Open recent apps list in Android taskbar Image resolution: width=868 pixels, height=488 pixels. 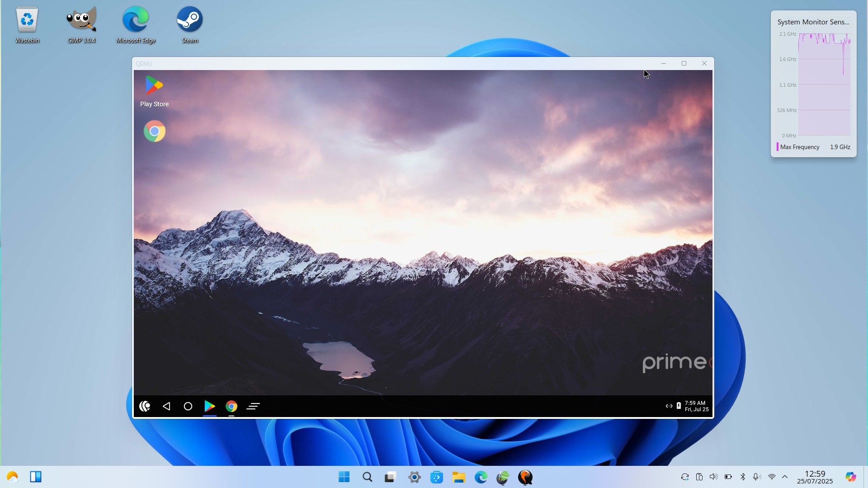[253, 406]
